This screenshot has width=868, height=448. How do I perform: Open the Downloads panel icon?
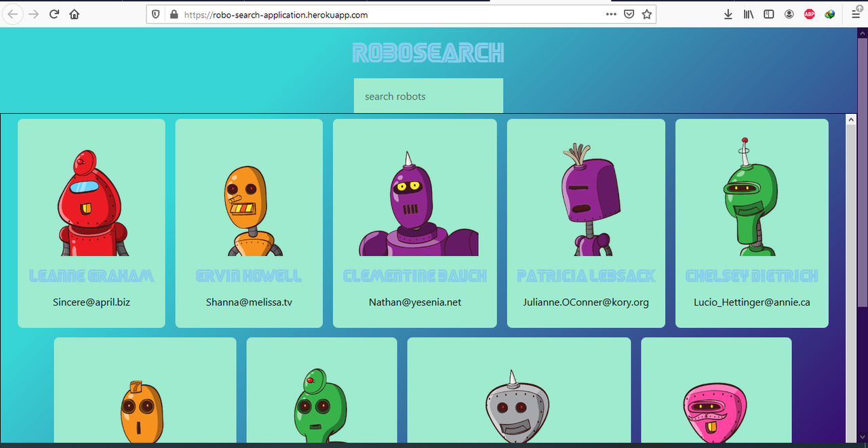tap(728, 14)
